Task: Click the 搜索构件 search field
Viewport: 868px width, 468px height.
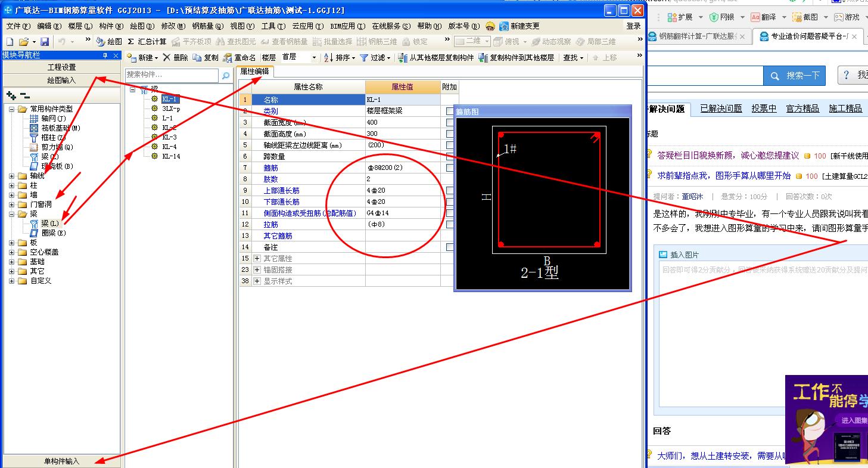Action: tap(172, 76)
